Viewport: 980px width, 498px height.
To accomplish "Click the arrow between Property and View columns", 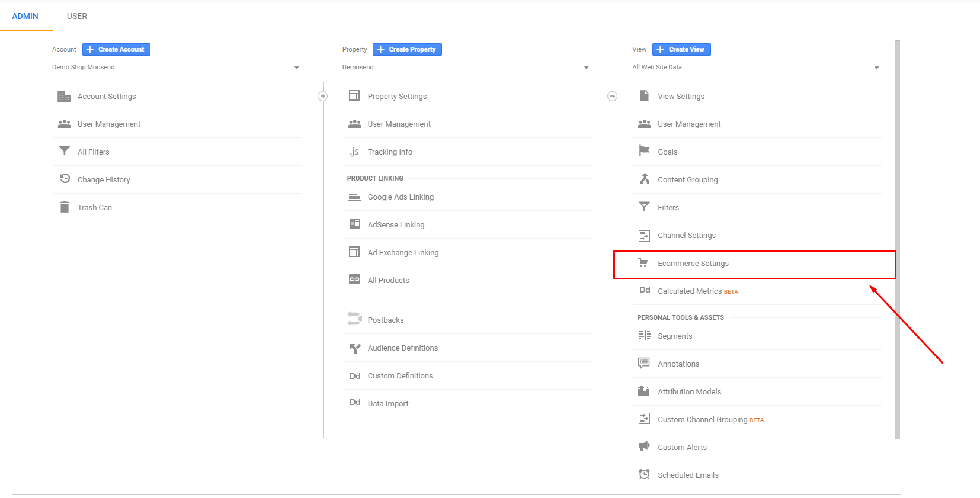I will [x=613, y=96].
